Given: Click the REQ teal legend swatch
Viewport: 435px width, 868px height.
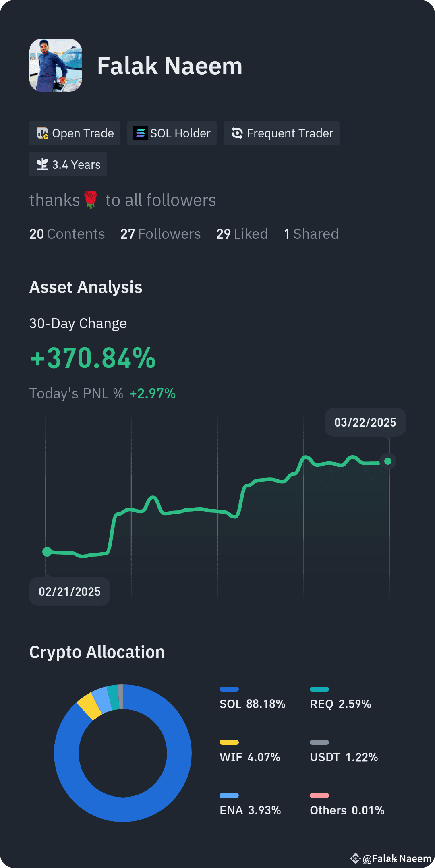Looking at the screenshot, I should tap(319, 689).
